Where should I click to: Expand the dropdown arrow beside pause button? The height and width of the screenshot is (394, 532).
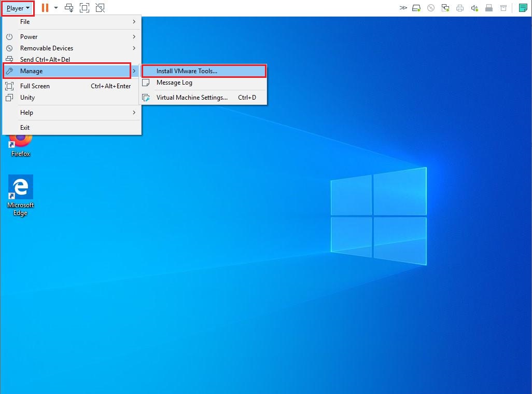point(56,8)
